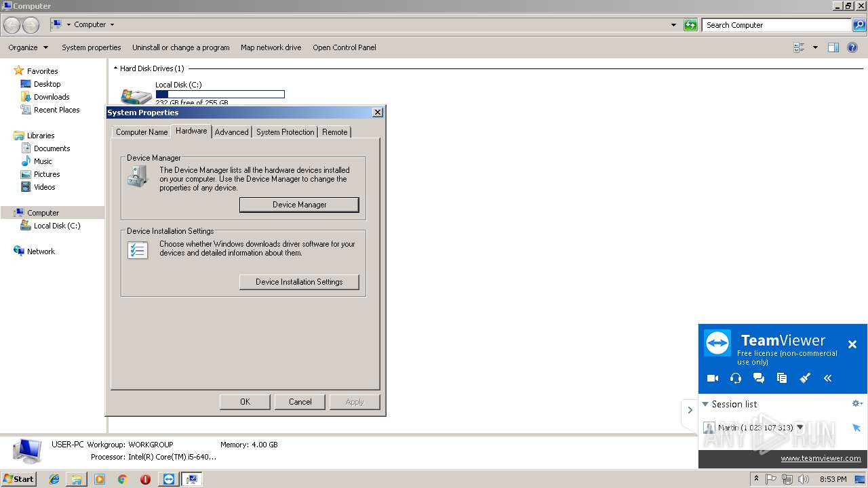The height and width of the screenshot is (488, 868).
Task: Collapse the Hard Disk Drives group
Action: 115,68
